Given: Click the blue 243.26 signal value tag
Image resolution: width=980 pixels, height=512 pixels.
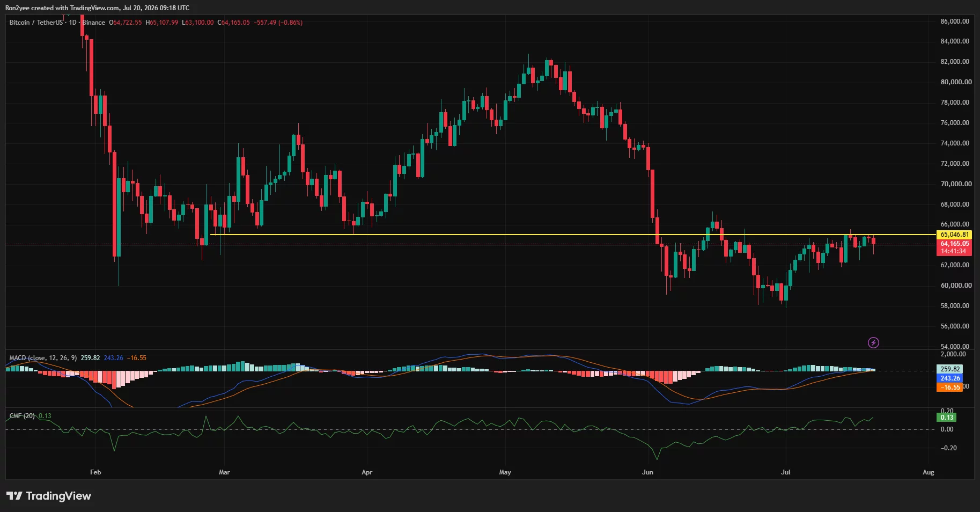Looking at the screenshot, I should 949,378.
